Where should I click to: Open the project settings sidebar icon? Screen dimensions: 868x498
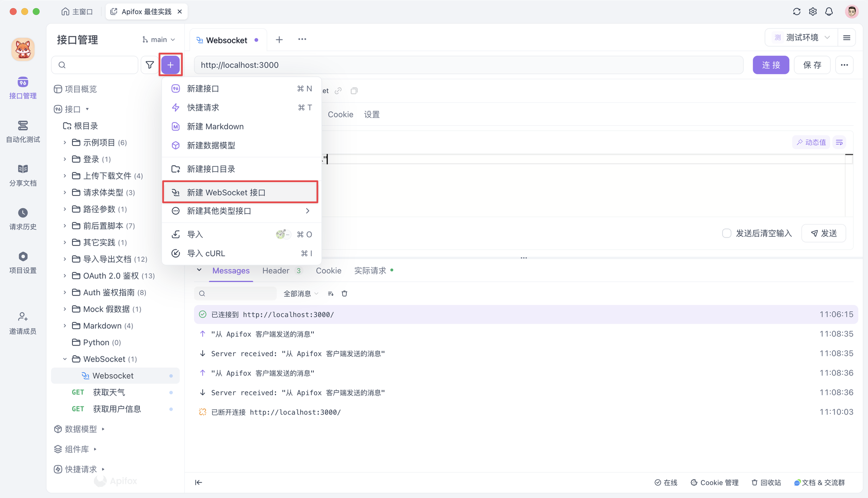coord(23,257)
